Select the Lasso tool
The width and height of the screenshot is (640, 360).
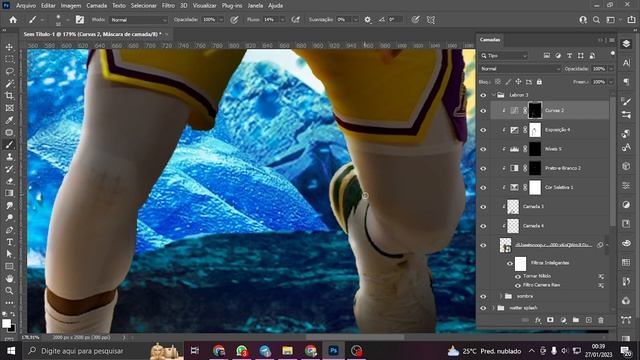click(x=9, y=71)
